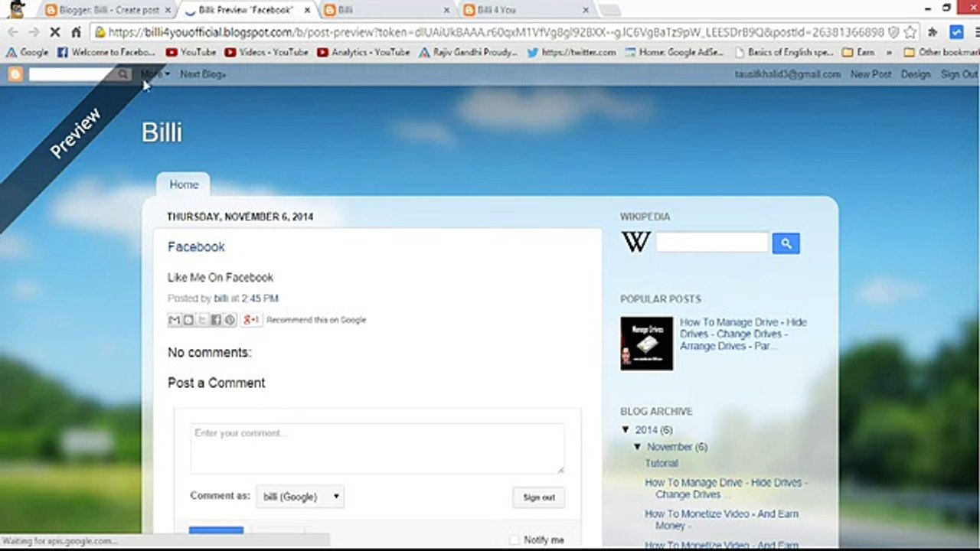Click the blue checkmark extension icon

[x=956, y=32]
